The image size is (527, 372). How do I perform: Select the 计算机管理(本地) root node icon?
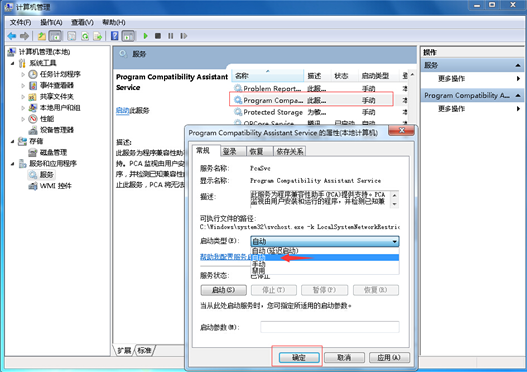click(x=11, y=52)
